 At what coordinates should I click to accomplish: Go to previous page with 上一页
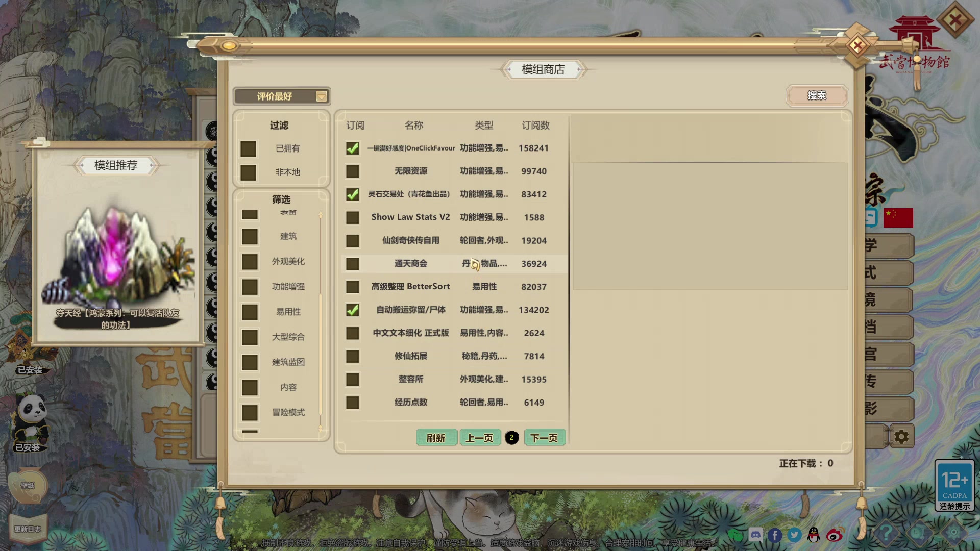pyautogui.click(x=479, y=438)
